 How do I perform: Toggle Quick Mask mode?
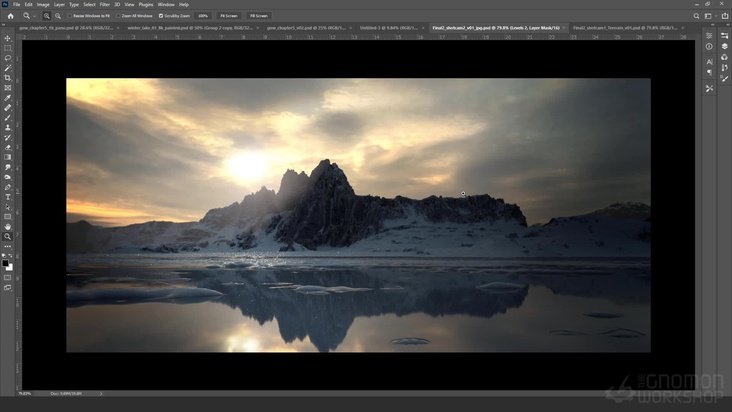(7, 278)
